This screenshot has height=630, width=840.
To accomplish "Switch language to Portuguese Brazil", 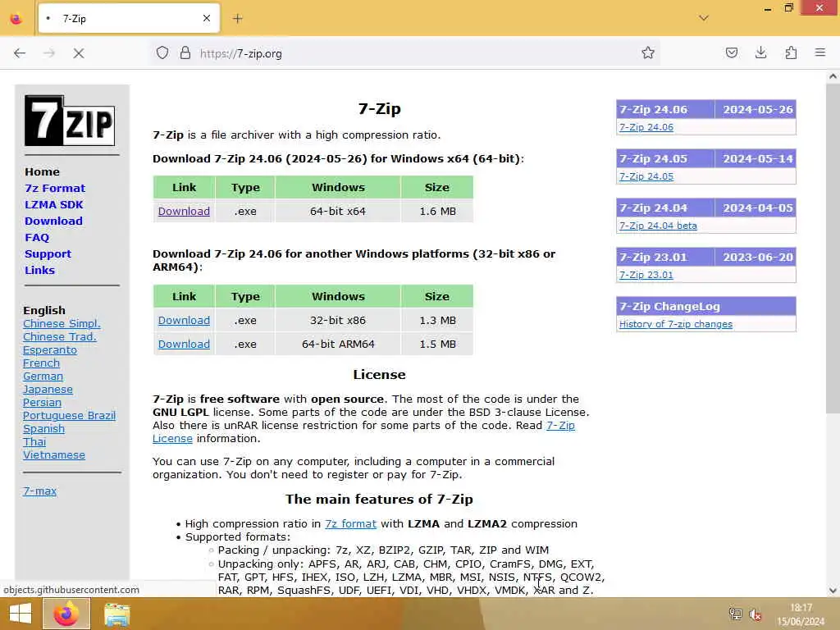I will pos(69,416).
